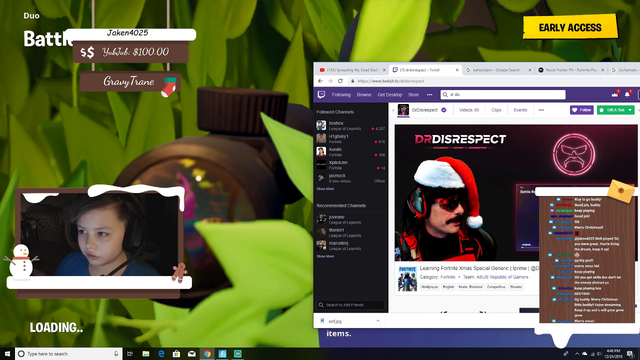Screen dimensions: 640x360
Task: Click the Search to Add Friends field
Action: point(351,305)
